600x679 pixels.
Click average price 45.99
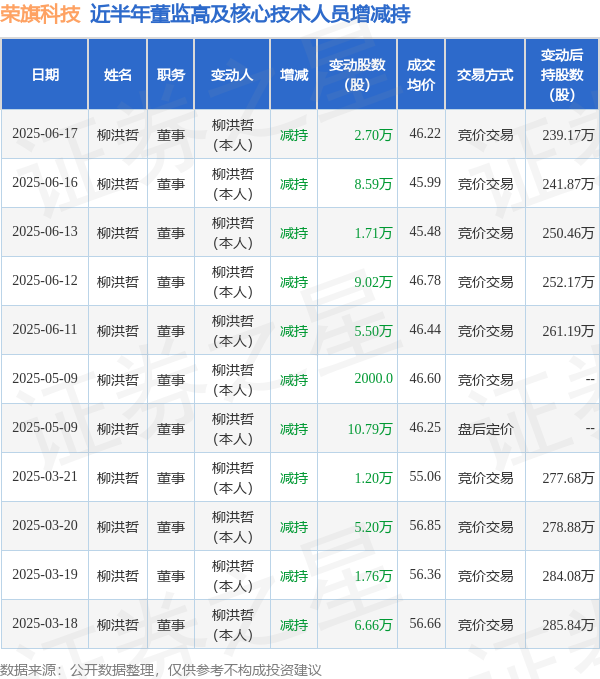click(x=425, y=182)
